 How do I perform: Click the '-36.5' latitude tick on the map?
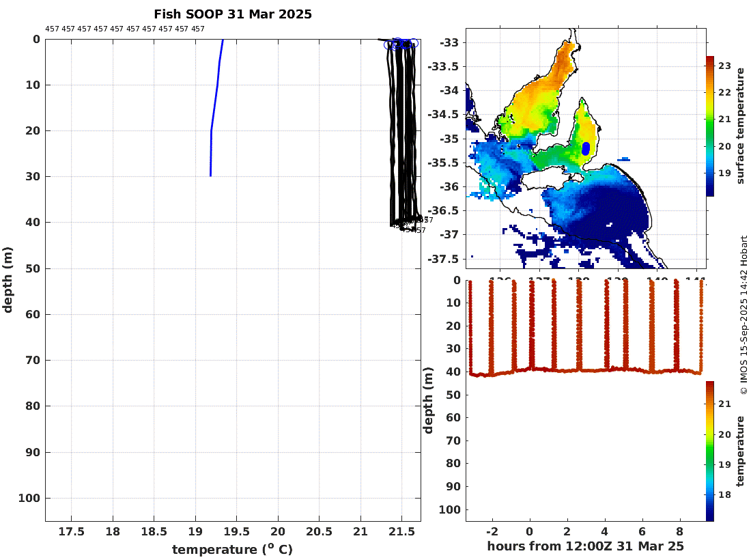click(x=443, y=211)
